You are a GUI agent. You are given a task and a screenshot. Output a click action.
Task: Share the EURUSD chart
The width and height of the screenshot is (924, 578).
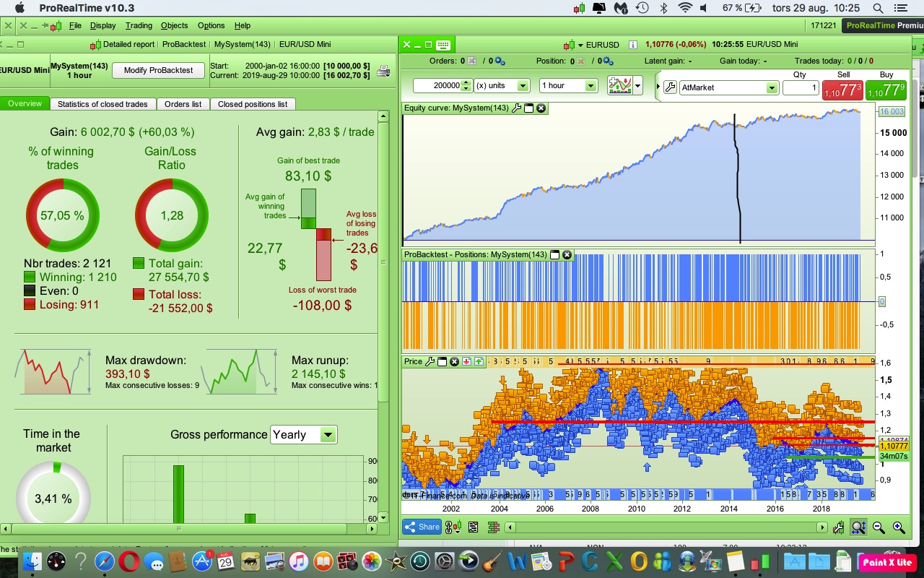pos(422,527)
